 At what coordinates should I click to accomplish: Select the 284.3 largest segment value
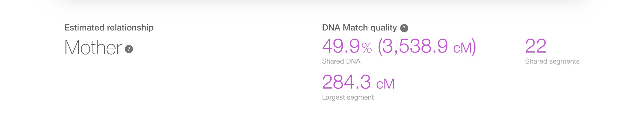346,82
